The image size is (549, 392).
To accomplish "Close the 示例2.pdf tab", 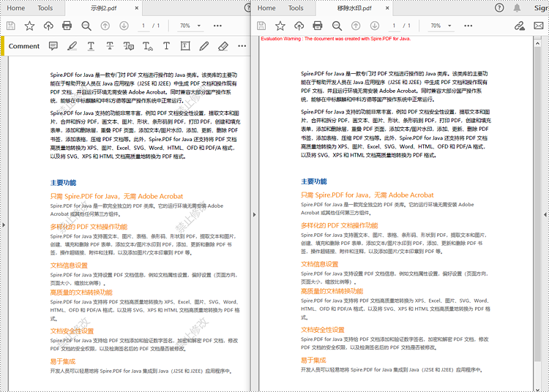I will (137, 8).
